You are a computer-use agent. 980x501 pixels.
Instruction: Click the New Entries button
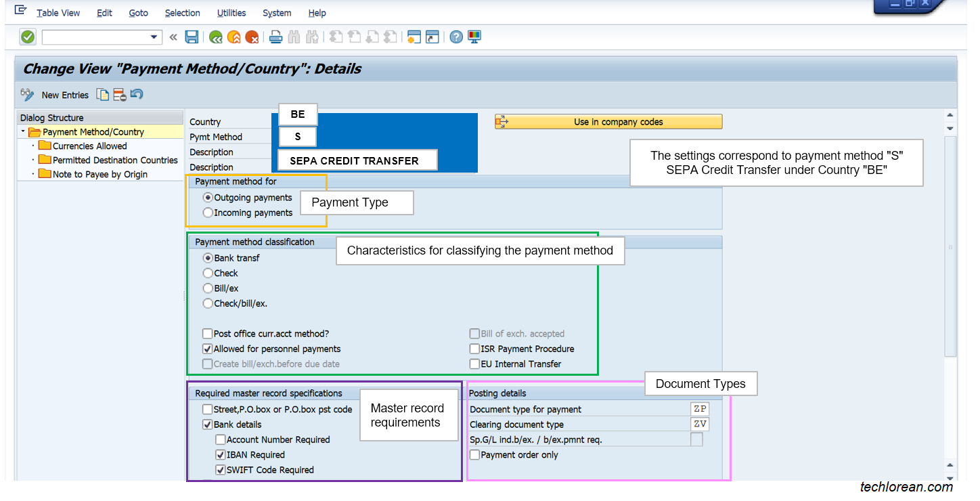click(x=65, y=95)
